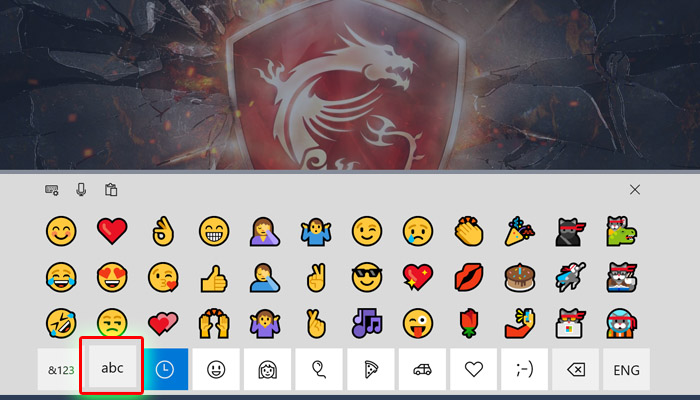Image resolution: width=700 pixels, height=400 pixels.
Task: Show the people emoji category
Action: coord(267,369)
